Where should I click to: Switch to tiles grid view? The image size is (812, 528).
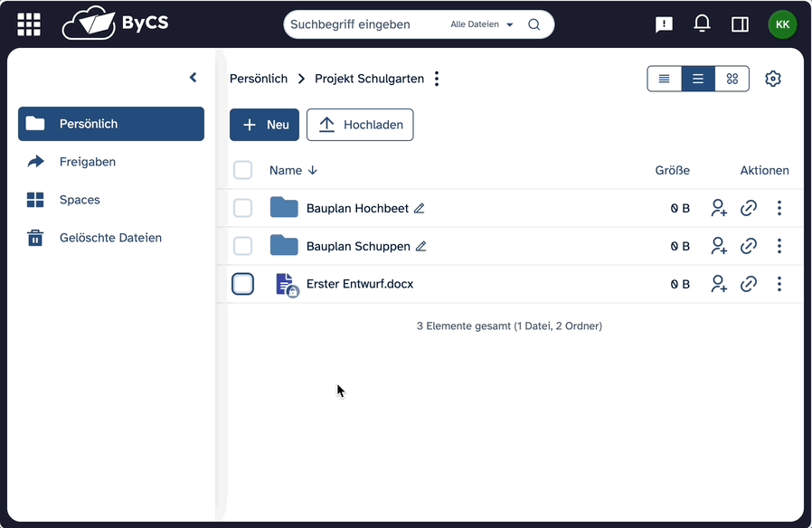[732, 79]
